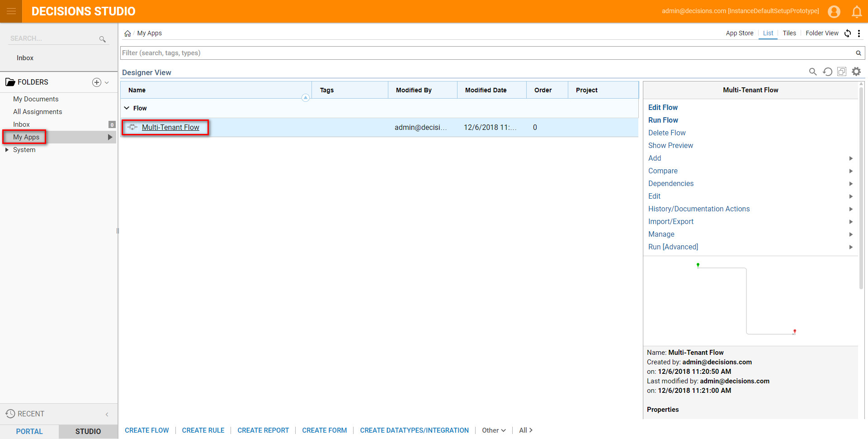Expand the All actions menu
Viewport: 868px width, 439px height.
click(526, 430)
